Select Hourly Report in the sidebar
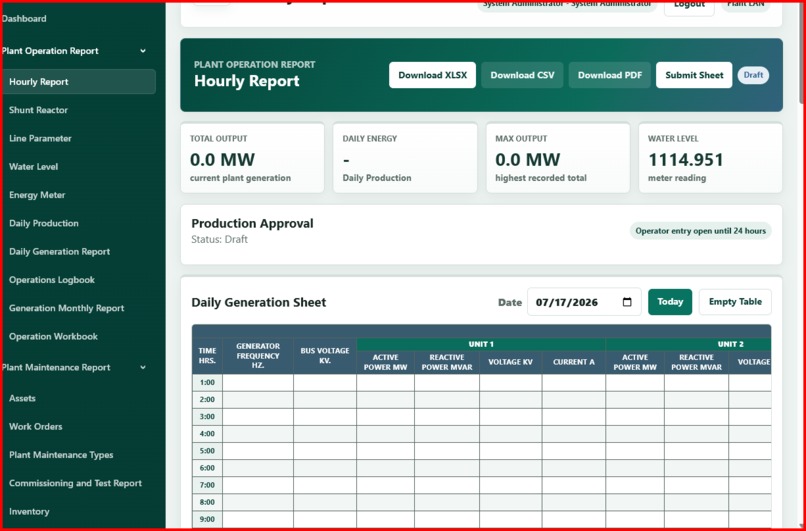806x531 pixels. click(x=79, y=82)
